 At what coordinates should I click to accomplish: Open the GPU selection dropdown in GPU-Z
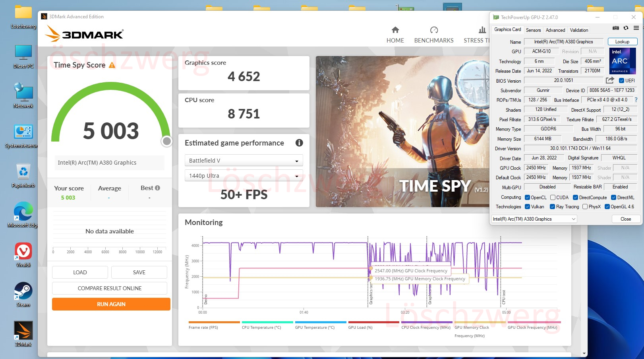click(x=534, y=219)
